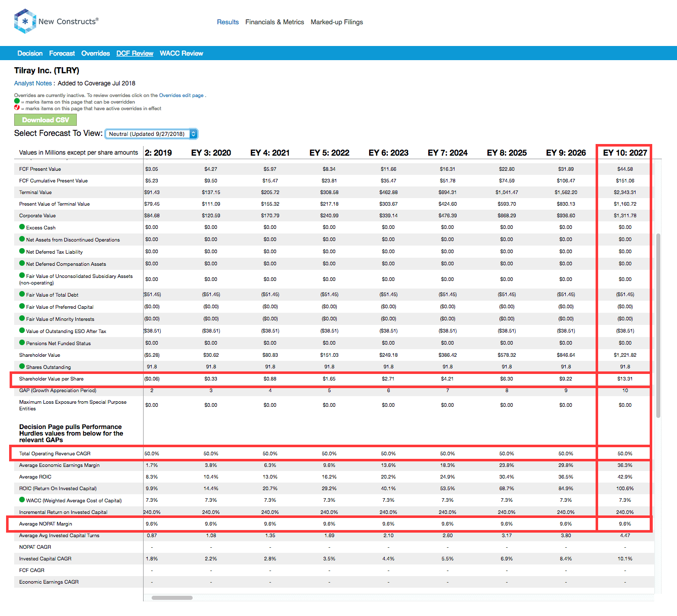Click green dot beside Fair Value of Preferred Capital

[x=22, y=306]
